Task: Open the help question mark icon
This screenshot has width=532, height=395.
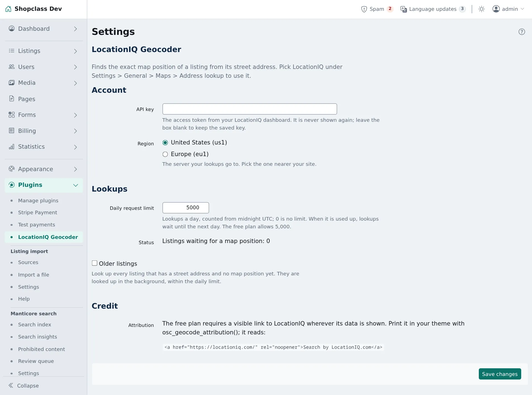Action: [522, 32]
